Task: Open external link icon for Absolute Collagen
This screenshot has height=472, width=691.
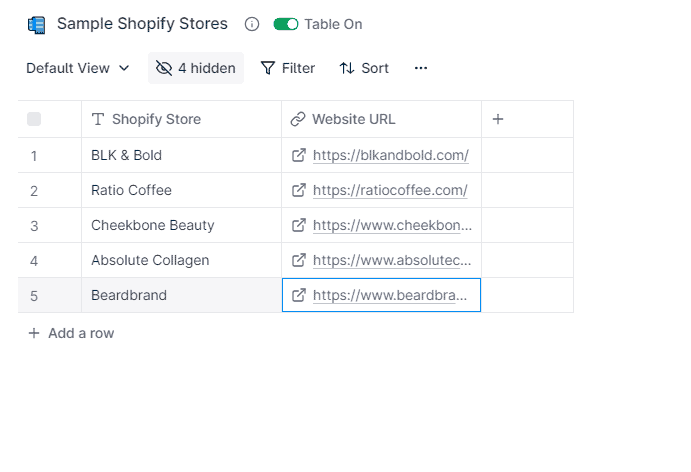Action: pos(299,260)
